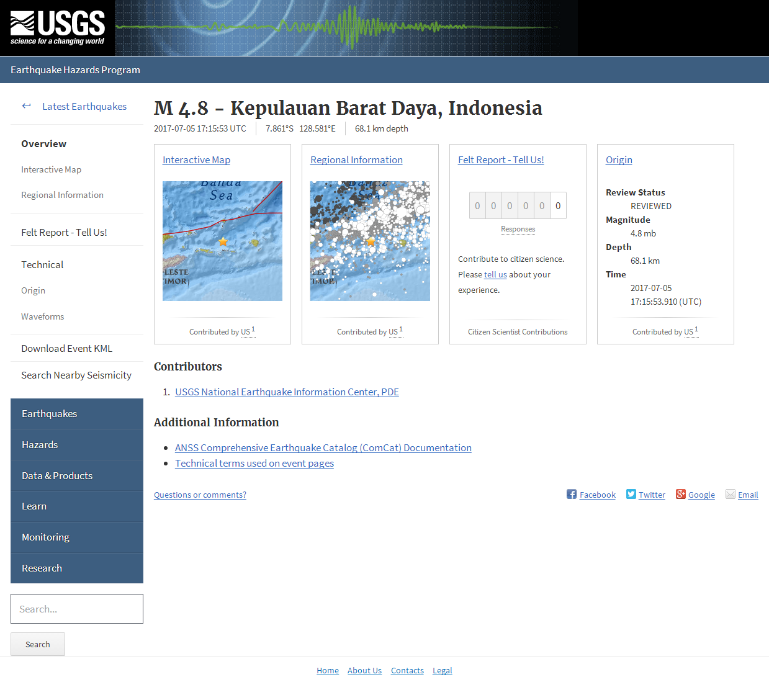
Task: Open the Monitoring section
Action: point(45,537)
